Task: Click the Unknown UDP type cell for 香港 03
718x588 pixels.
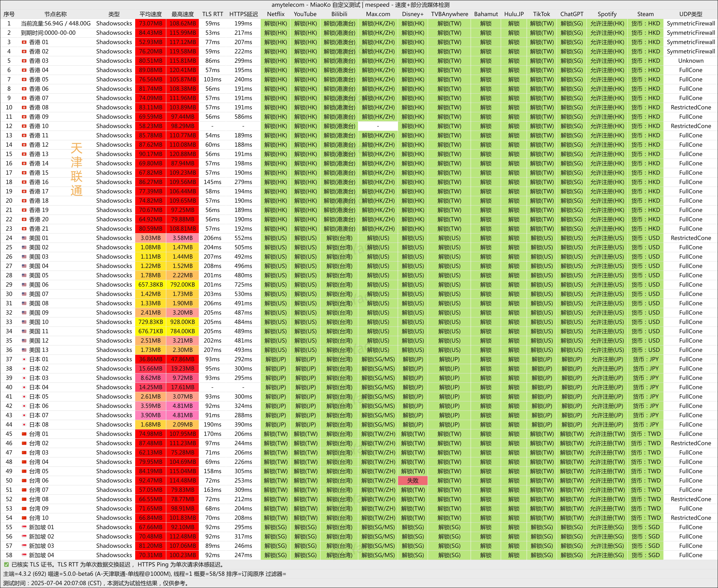Action: (x=691, y=61)
